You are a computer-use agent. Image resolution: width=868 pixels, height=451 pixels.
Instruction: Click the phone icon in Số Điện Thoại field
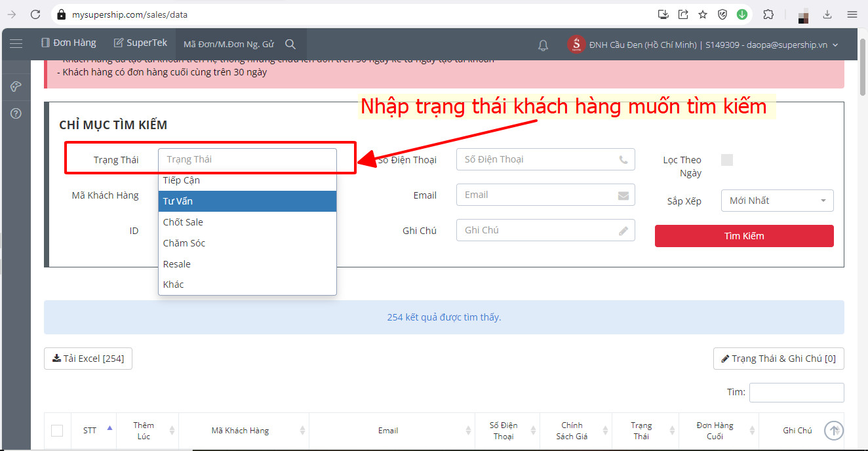pos(623,159)
